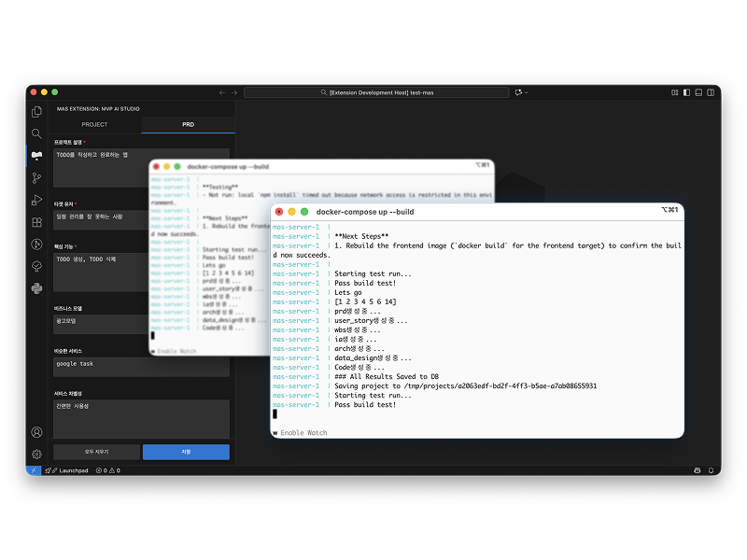747x560 pixels.
Task: Click the reload icon beside the search bar
Action: coord(518,92)
